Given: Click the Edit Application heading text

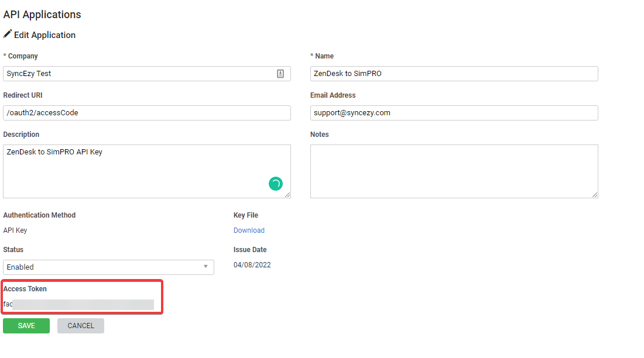Looking at the screenshot, I should tap(44, 35).
